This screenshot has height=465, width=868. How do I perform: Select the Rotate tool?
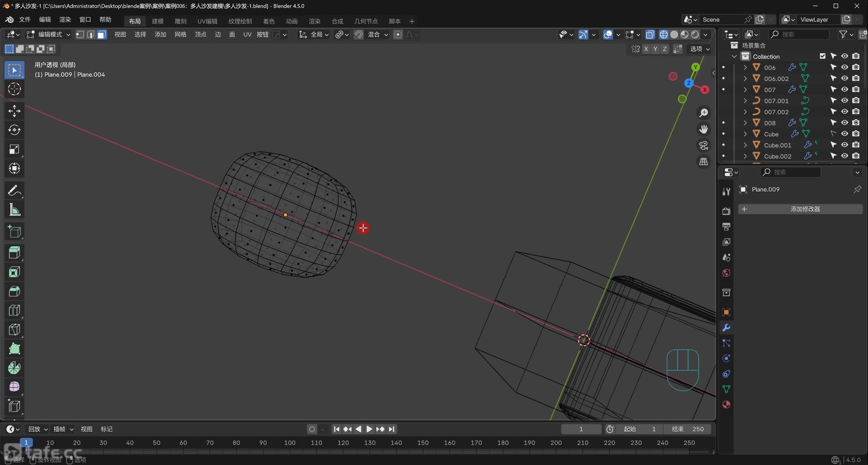(14, 130)
